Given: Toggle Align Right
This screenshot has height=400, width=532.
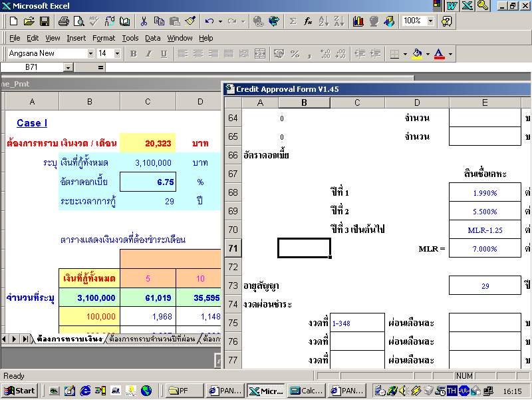Looking at the screenshot, I should pyautogui.click(x=213, y=54).
